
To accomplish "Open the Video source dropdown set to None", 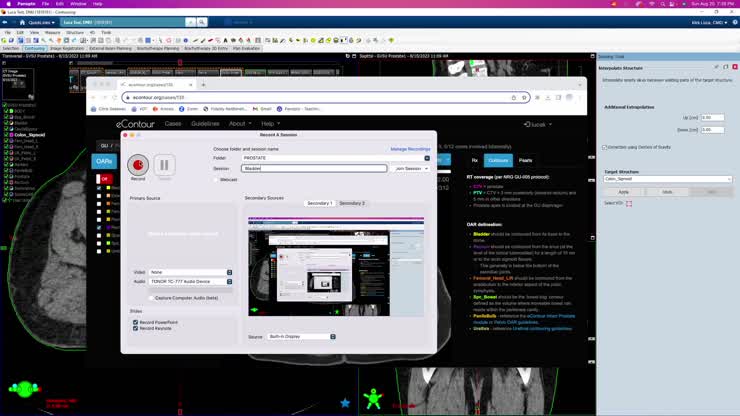I will 190,272.
